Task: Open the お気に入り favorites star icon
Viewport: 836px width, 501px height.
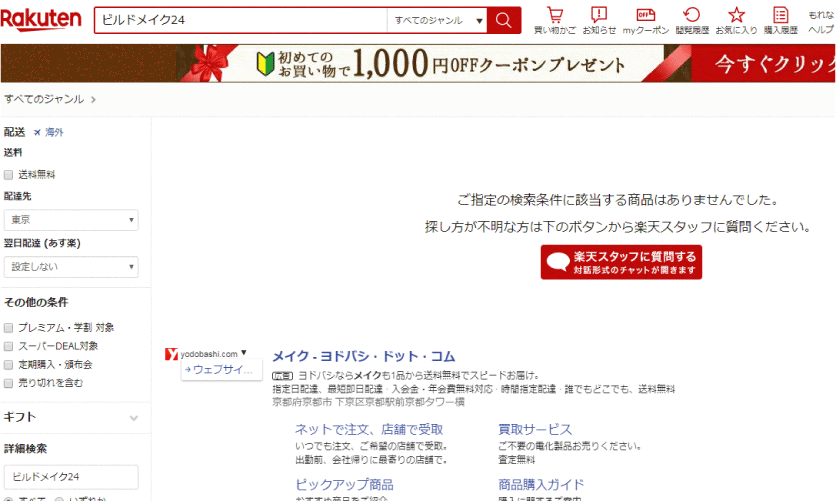Action: coord(736,21)
